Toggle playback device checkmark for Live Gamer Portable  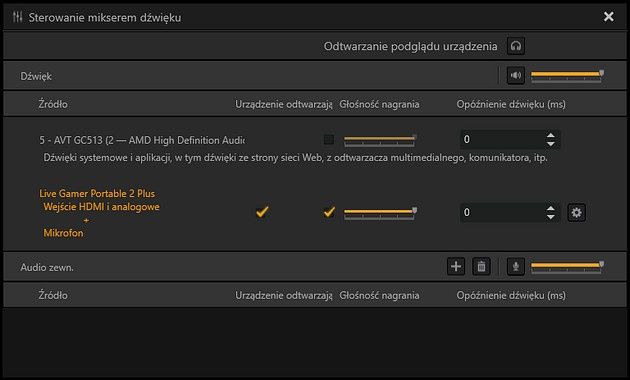pos(262,212)
